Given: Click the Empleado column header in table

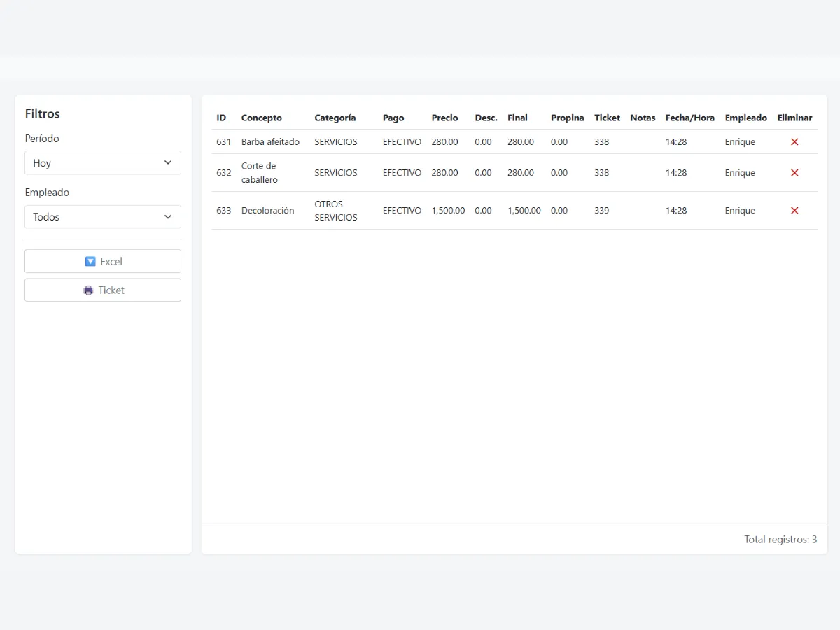Looking at the screenshot, I should pos(745,118).
